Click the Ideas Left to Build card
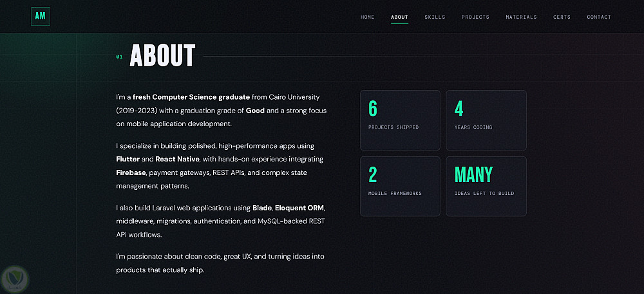Screen dimensions: 644x294 pos(486,186)
